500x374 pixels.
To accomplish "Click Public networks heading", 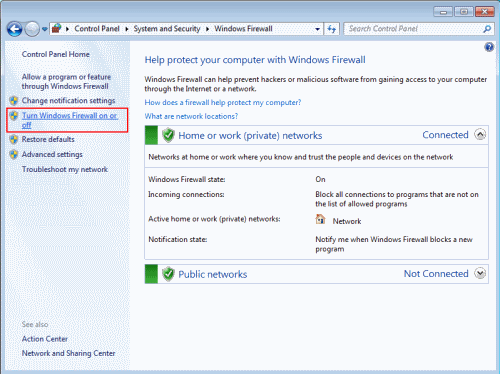I will [x=213, y=274].
